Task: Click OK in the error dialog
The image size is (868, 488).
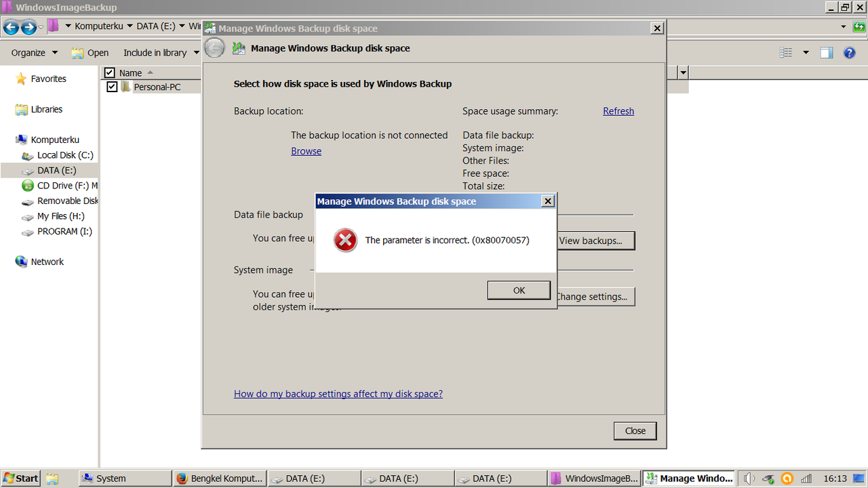Action: tap(519, 290)
